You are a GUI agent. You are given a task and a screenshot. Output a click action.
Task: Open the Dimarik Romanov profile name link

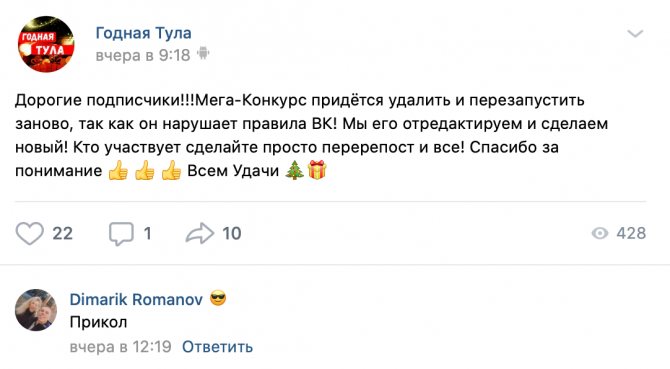[x=136, y=299]
